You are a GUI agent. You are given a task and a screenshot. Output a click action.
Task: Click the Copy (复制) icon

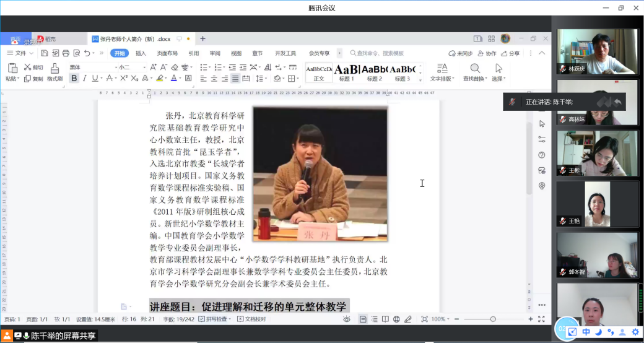[x=27, y=79]
